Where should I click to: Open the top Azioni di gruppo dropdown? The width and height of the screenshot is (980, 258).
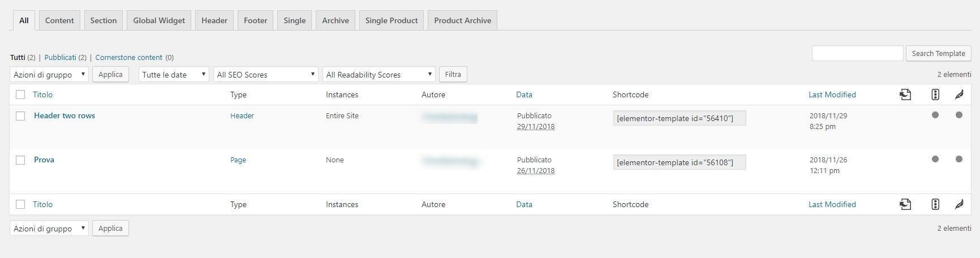(49, 74)
